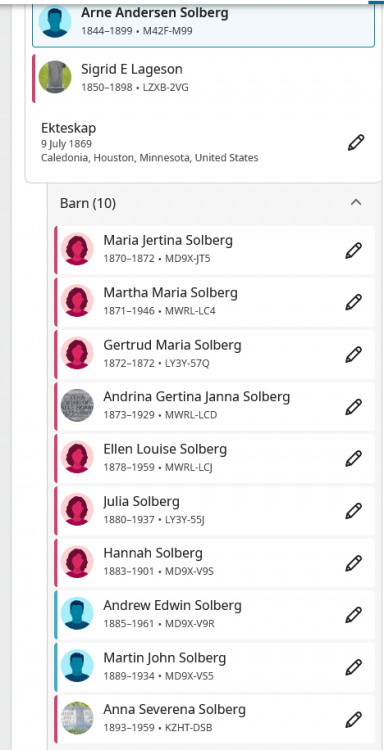Open Anna Severena Solberg's photo thumbnail
Image resolution: width=384 pixels, height=750 pixels.
click(77, 718)
